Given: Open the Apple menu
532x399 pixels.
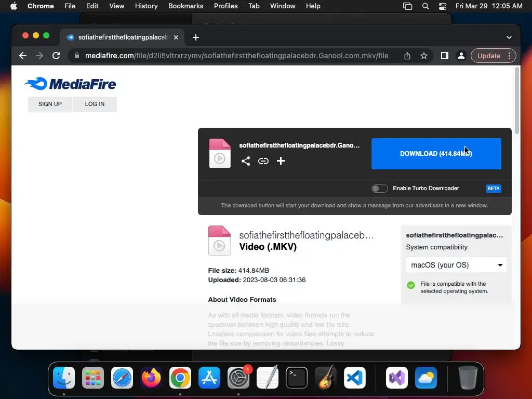Looking at the screenshot, I should pos(14,6).
